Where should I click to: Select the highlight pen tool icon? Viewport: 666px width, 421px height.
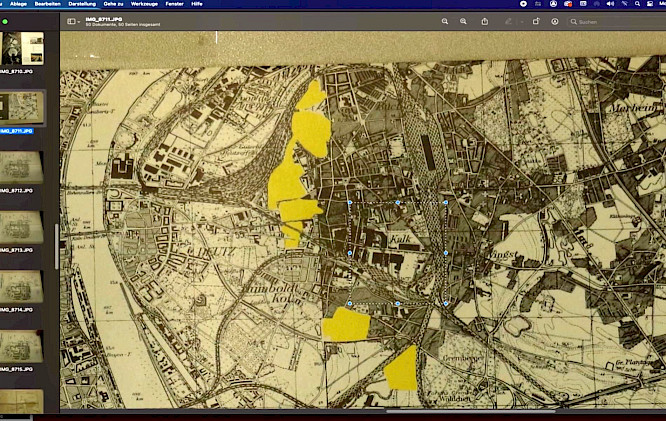(x=508, y=21)
